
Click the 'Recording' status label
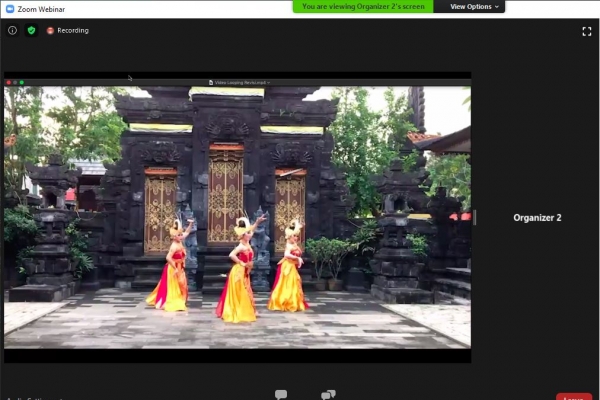point(72,30)
